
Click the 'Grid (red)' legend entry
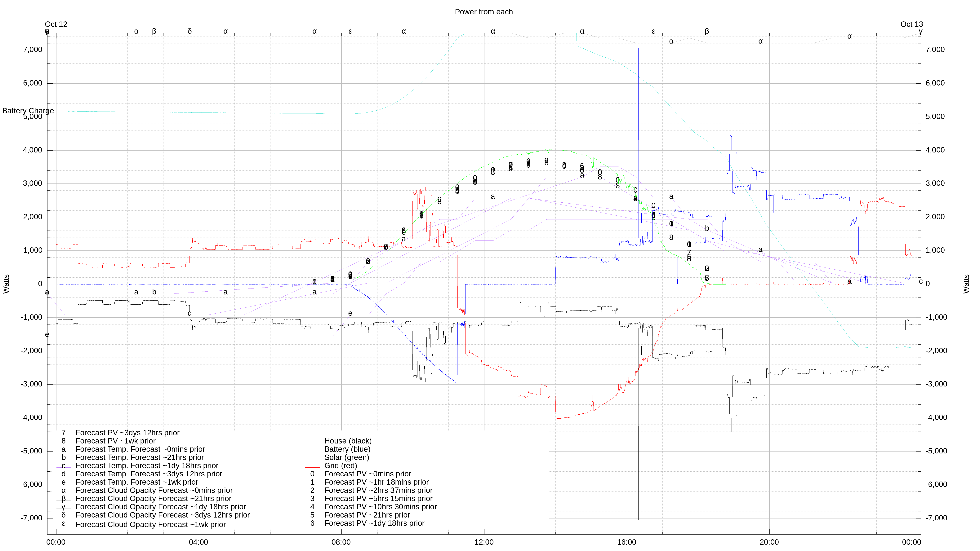341,466
